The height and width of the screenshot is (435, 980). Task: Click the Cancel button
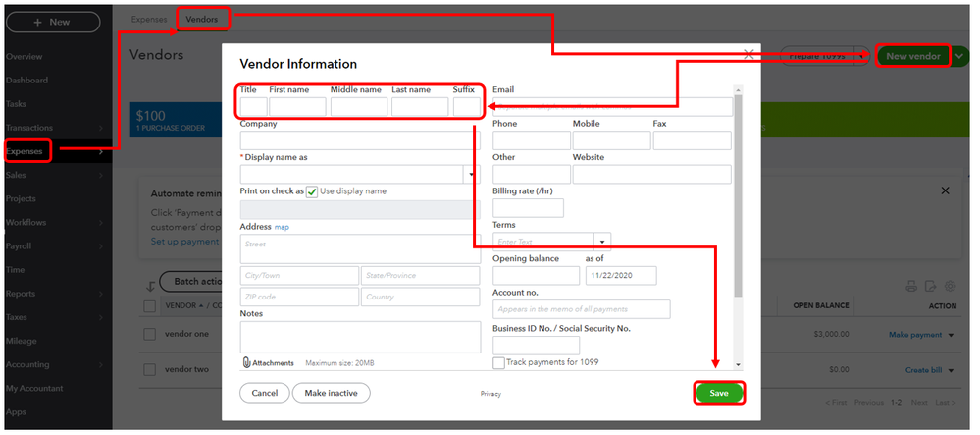[x=265, y=393]
